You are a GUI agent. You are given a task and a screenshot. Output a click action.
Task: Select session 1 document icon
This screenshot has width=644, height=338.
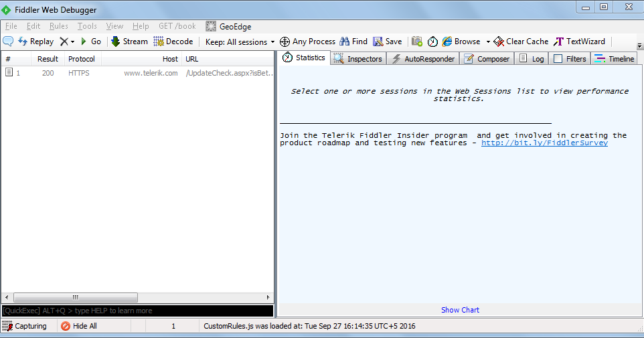[x=9, y=73]
